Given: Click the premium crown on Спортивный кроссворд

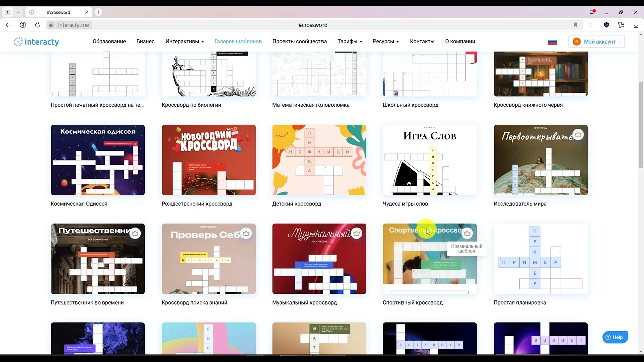Looking at the screenshot, I should pyautogui.click(x=467, y=233).
